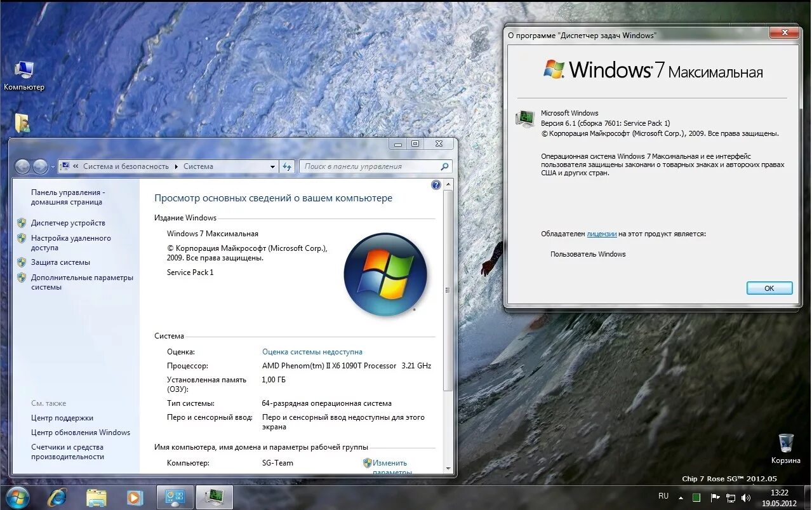This screenshot has height=510, width=812.
Task: Click the shield icon beside Защита системы
Action: pyautogui.click(x=22, y=262)
